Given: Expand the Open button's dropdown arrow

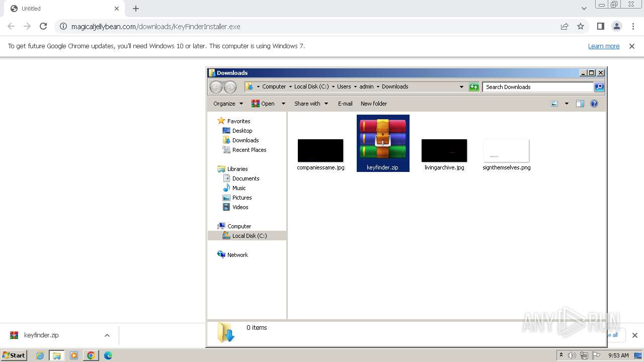Looking at the screenshot, I should pyautogui.click(x=283, y=104).
